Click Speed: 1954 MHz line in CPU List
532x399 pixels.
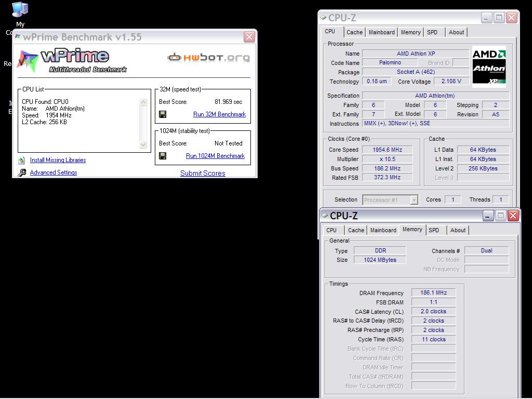(x=46, y=115)
